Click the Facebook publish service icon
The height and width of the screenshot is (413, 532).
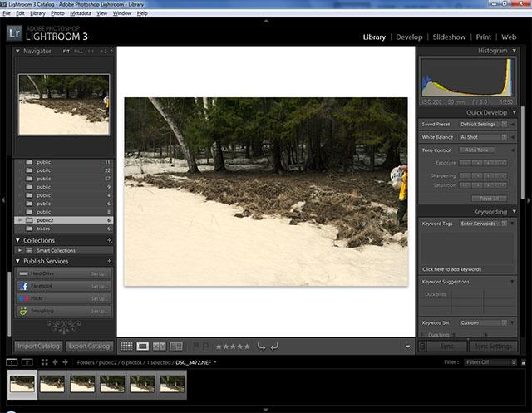pos(24,286)
